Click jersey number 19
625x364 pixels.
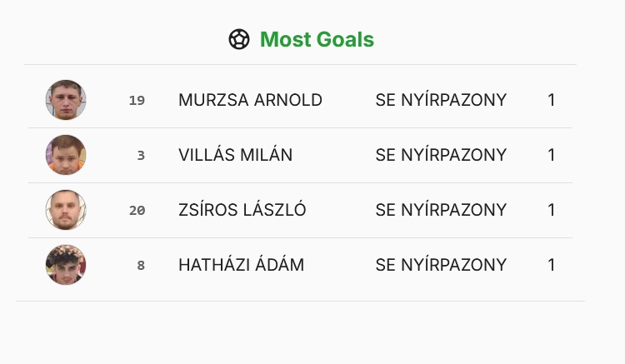(x=137, y=100)
